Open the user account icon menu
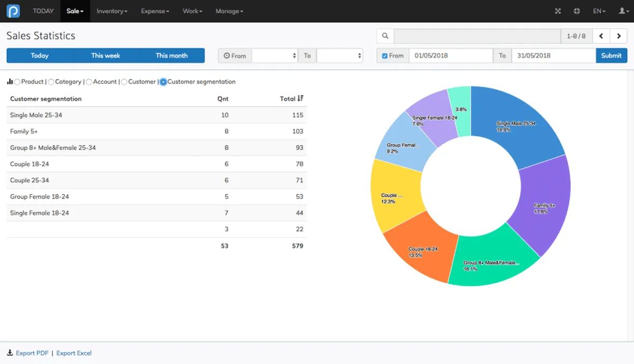Screen dimensions: 634x364 tap(623, 11)
